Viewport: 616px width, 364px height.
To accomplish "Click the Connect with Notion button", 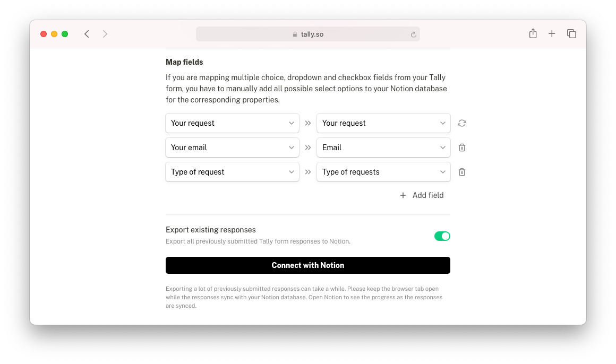I will pyautogui.click(x=308, y=265).
